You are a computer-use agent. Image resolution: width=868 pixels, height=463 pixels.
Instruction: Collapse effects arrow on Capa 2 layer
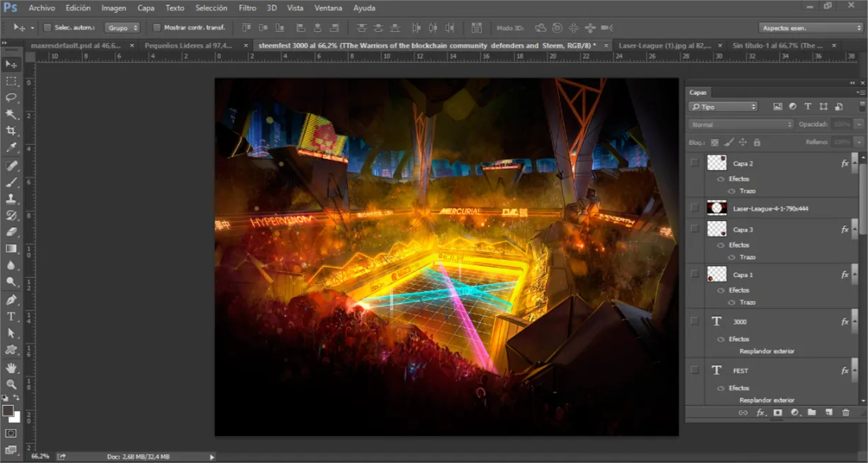(855, 163)
